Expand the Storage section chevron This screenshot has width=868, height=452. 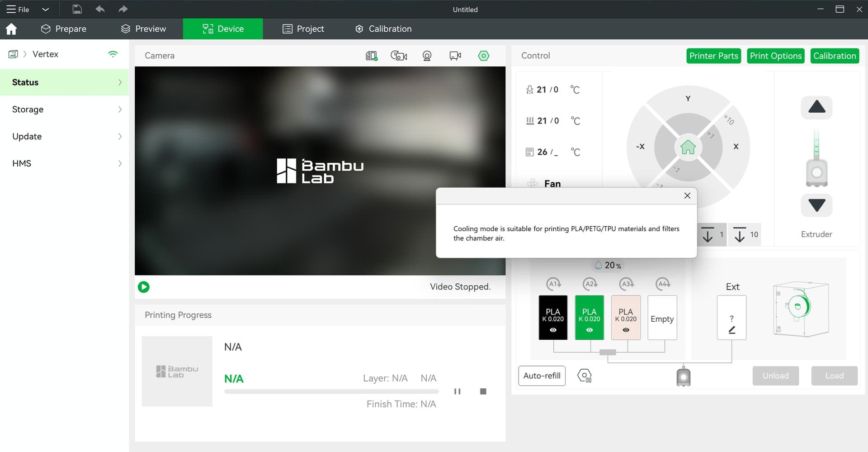(x=120, y=109)
